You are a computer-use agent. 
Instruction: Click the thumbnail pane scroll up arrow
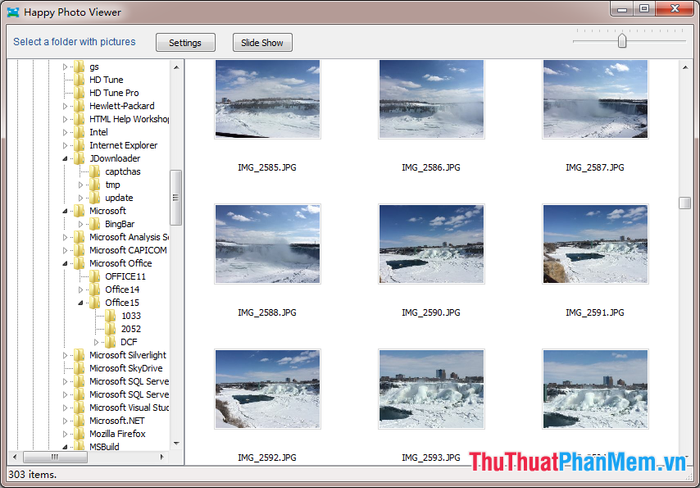(685, 67)
